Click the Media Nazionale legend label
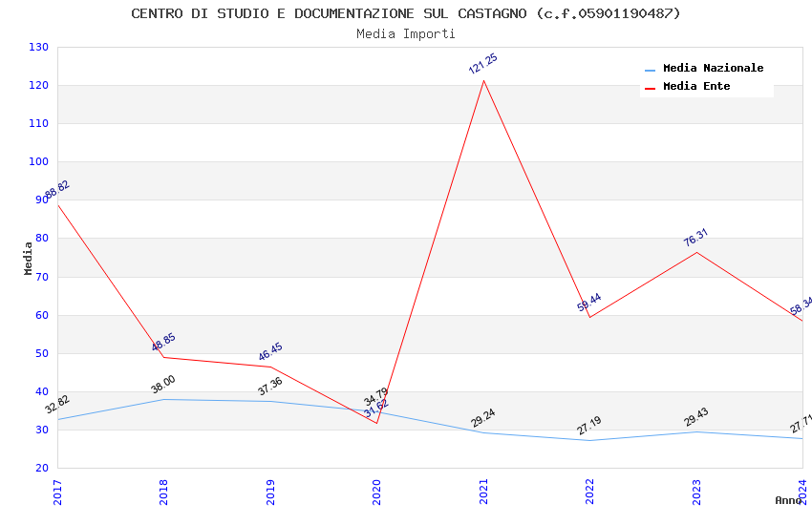Image resolution: width=812 pixels, height=525 pixels. click(x=713, y=68)
